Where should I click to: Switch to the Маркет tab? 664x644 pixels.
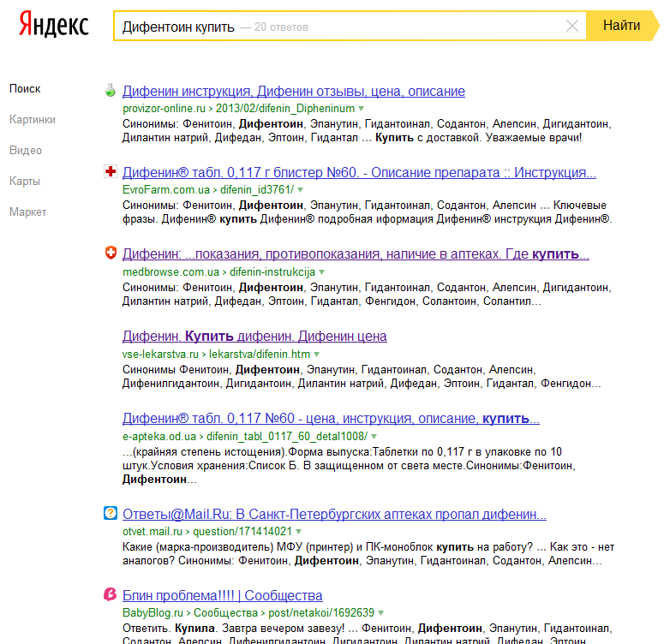click(x=27, y=212)
